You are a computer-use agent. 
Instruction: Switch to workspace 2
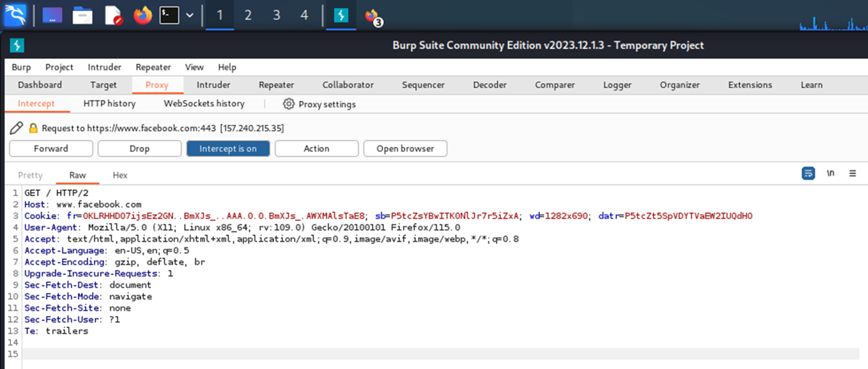(248, 16)
